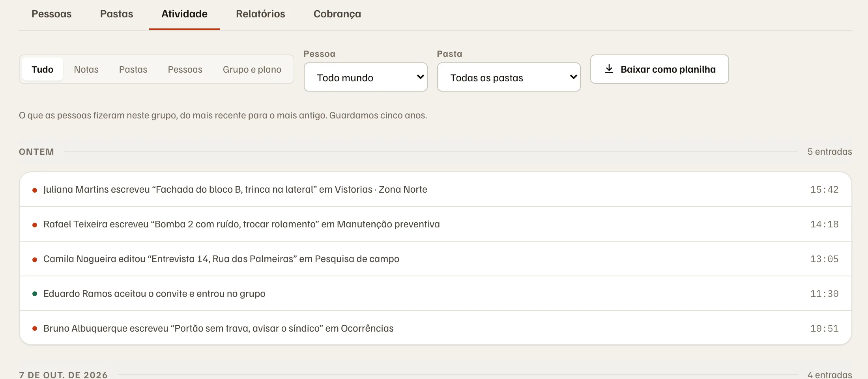868x379 pixels.
Task: Open Eduardo Ramos accepted invite entry
Action: tap(436, 294)
